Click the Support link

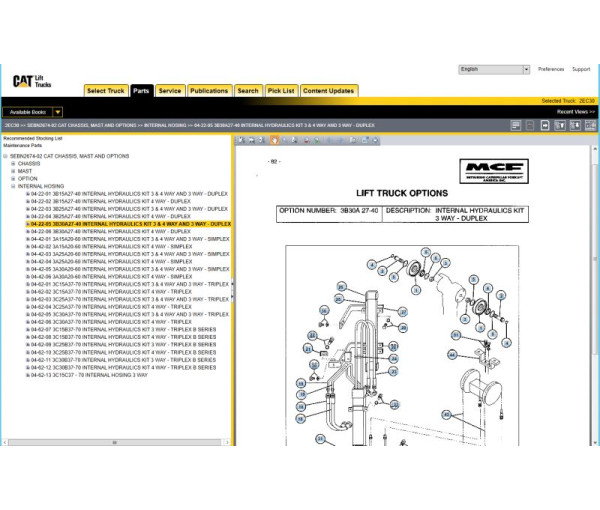click(x=581, y=69)
